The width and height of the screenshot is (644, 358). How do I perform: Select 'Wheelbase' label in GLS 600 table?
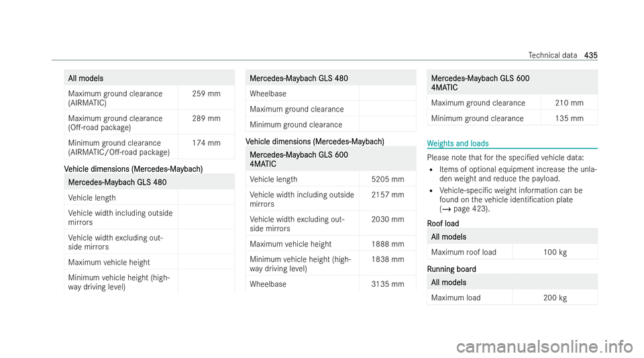(x=268, y=284)
